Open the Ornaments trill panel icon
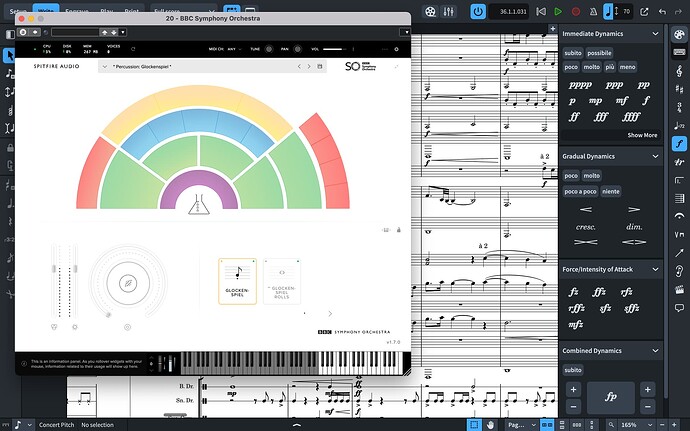 pos(679,162)
